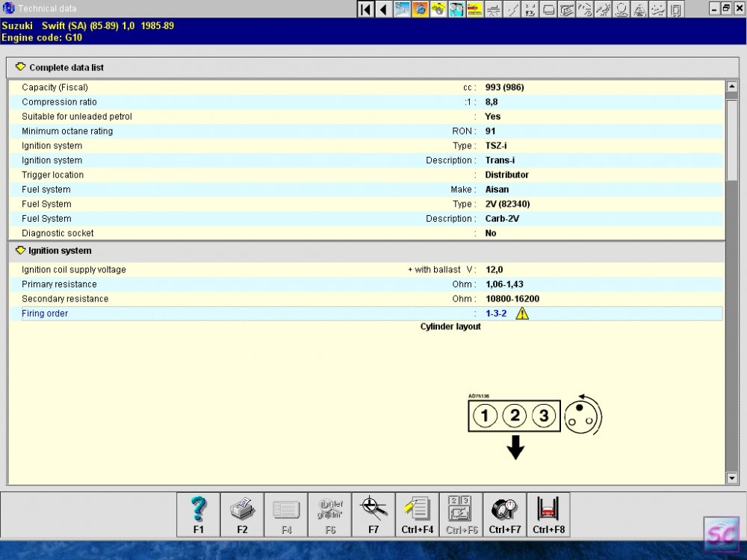The height and width of the screenshot is (560, 747).
Task: Minimize the Technical data window
Action: pos(713,8)
